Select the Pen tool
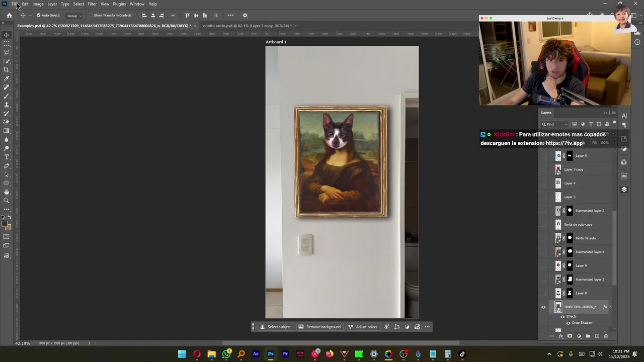Screen dimensions: 644x362 7,166
